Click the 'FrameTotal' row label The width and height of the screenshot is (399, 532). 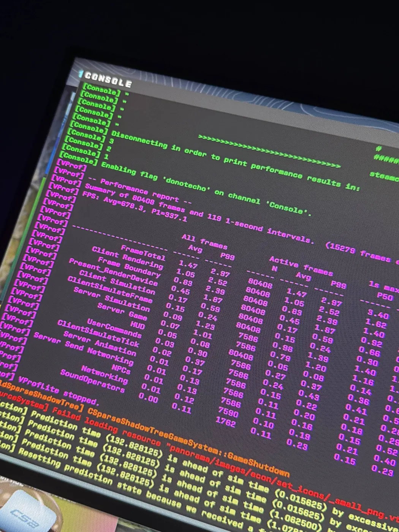point(143,253)
